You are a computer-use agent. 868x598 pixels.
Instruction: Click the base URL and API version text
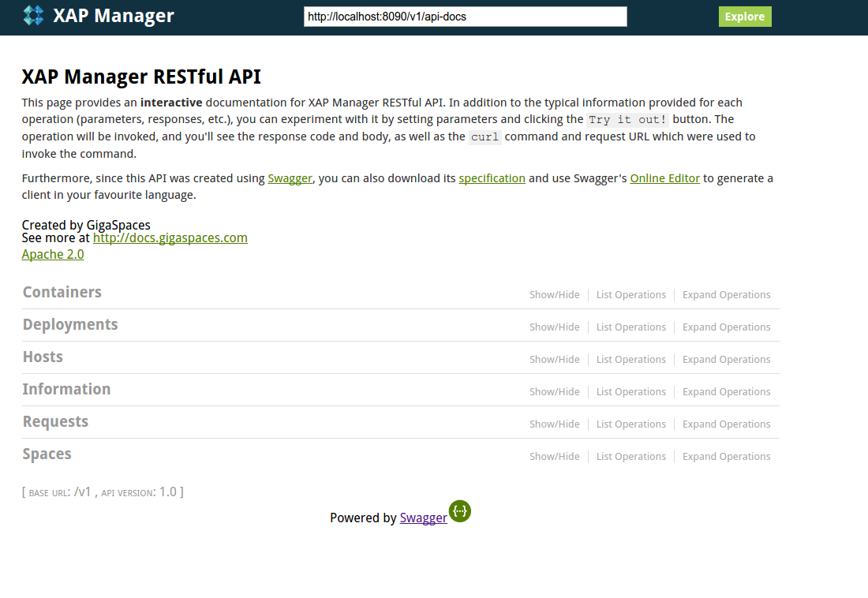[x=103, y=492]
